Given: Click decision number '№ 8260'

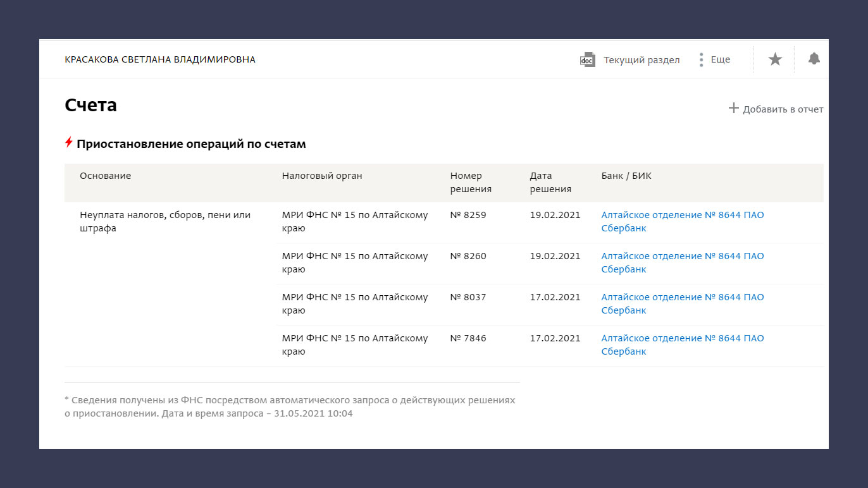Looking at the screenshot, I should (x=468, y=256).
